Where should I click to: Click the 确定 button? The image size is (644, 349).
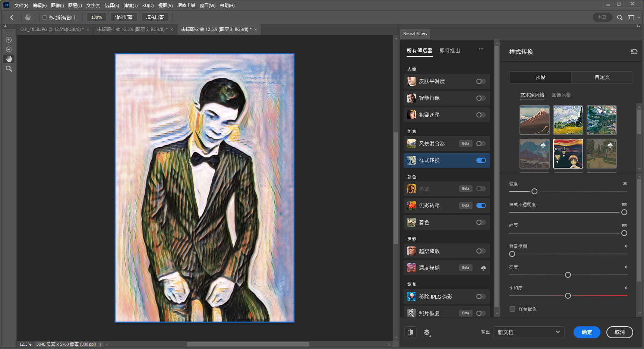(587, 332)
